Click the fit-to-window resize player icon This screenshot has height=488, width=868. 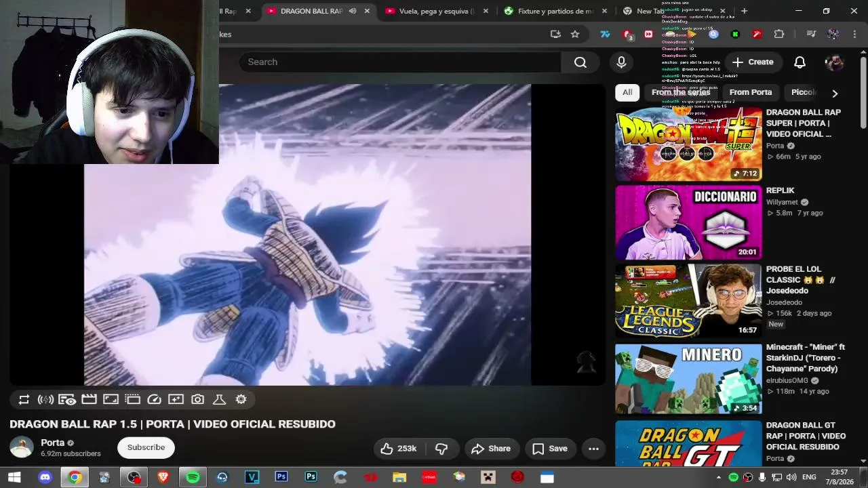(x=111, y=400)
